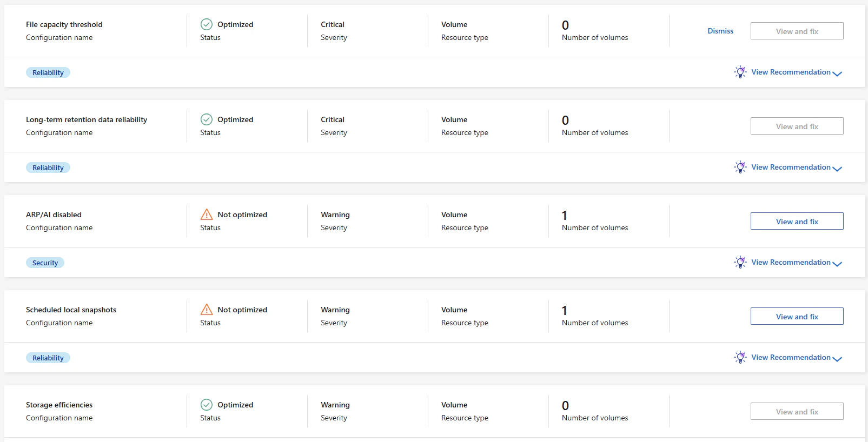This screenshot has width=868, height=442.
Task: Open View and fix for ARP/AI disabled
Action: (797, 221)
